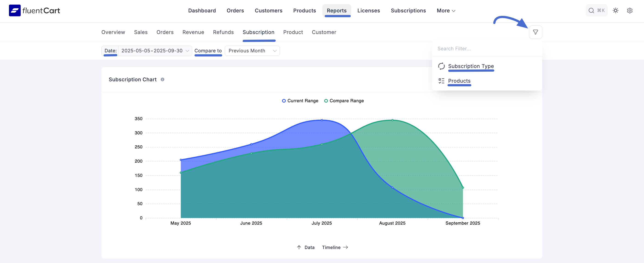Expand the More navigation menu

click(446, 11)
